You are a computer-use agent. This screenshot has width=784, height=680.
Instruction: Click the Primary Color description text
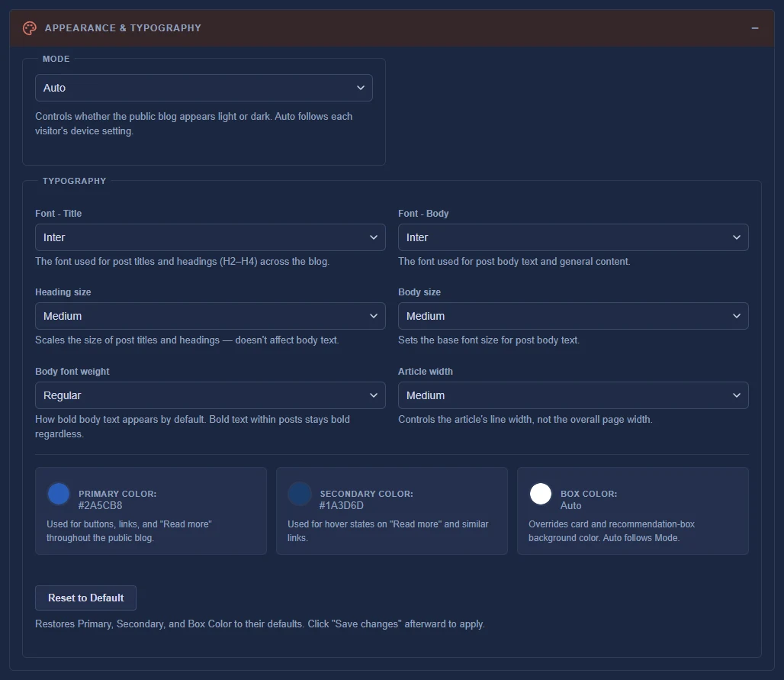[129, 531]
